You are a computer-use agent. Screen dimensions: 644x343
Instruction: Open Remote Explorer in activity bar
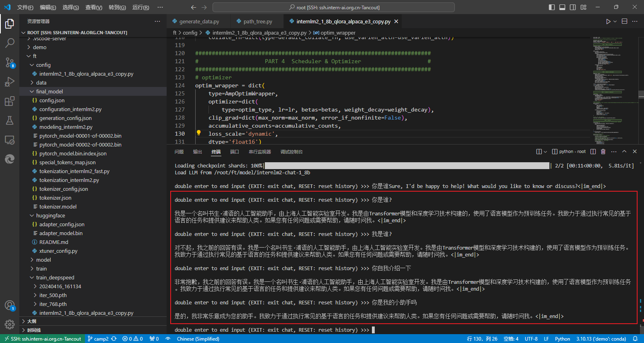(10, 140)
